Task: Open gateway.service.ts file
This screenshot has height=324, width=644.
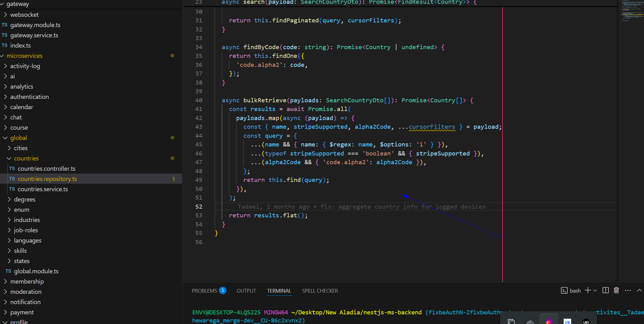Action: click(x=34, y=35)
